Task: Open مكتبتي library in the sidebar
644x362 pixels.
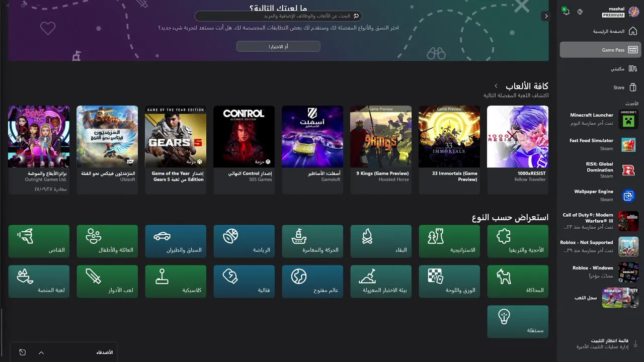Action: point(600,68)
